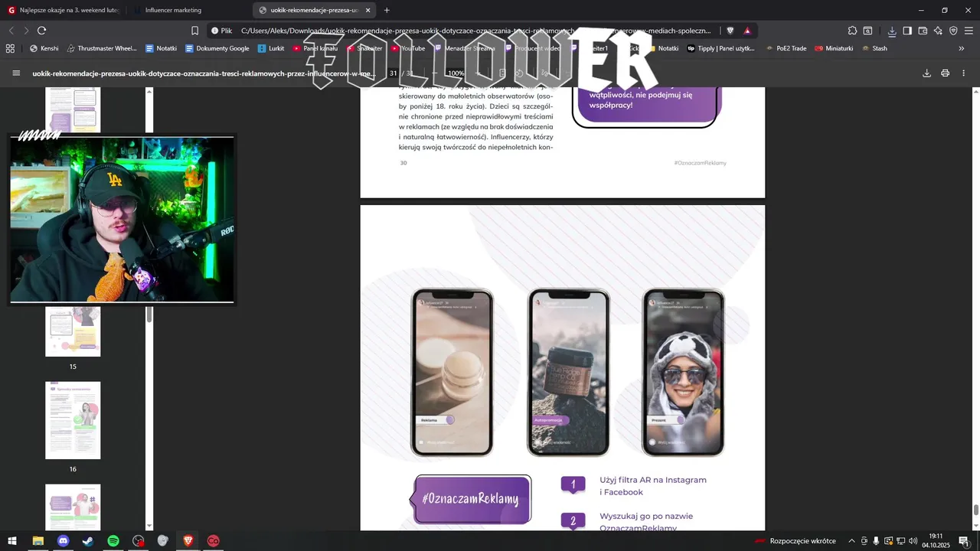Click the 100% zoom level field
Image resolution: width=980 pixels, height=551 pixels.
[456, 73]
